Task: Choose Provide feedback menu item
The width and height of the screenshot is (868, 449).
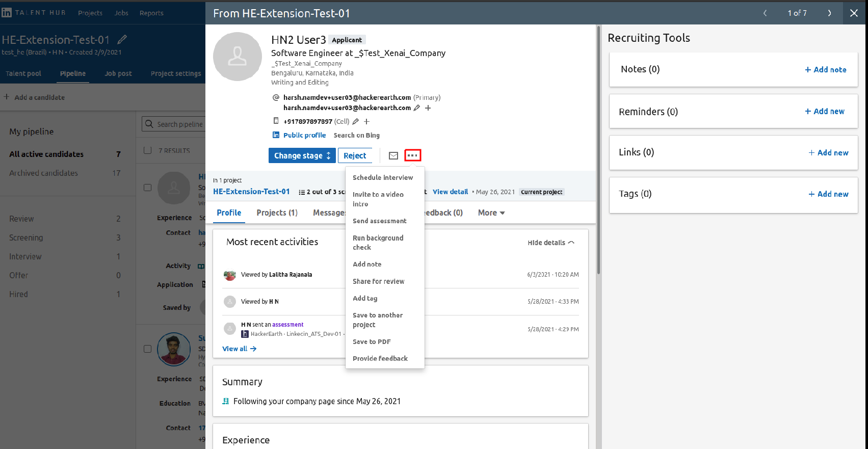Action: pyautogui.click(x=380, y=358)
